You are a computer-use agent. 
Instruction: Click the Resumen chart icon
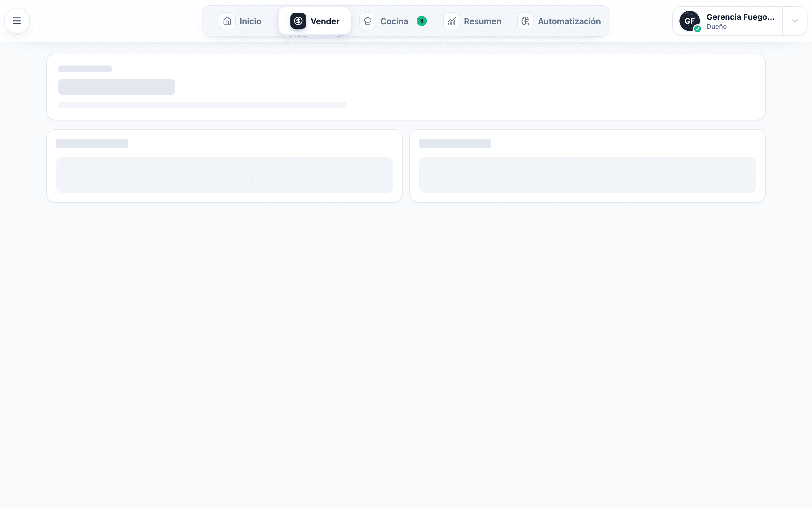pyautogui.click(x=451, y=21)
